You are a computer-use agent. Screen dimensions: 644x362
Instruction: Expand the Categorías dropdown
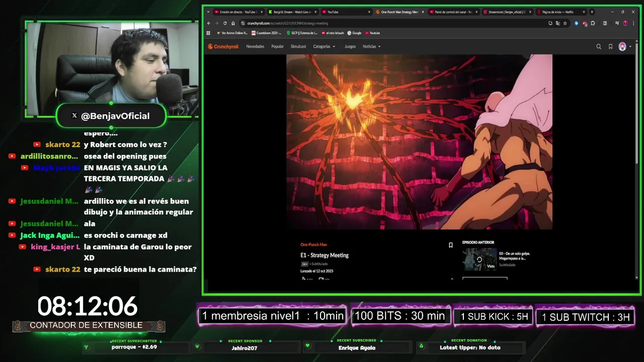pos(324,47)
